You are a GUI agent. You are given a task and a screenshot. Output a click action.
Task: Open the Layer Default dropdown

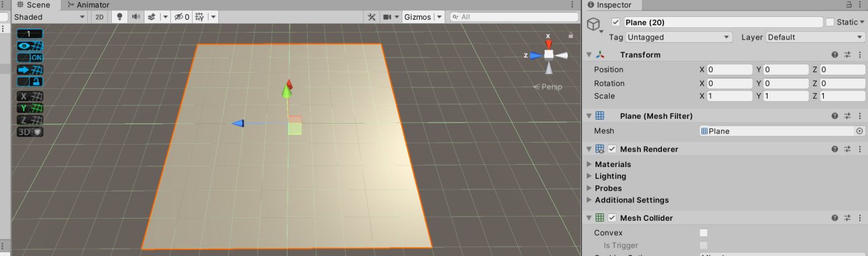coord(816,37)
